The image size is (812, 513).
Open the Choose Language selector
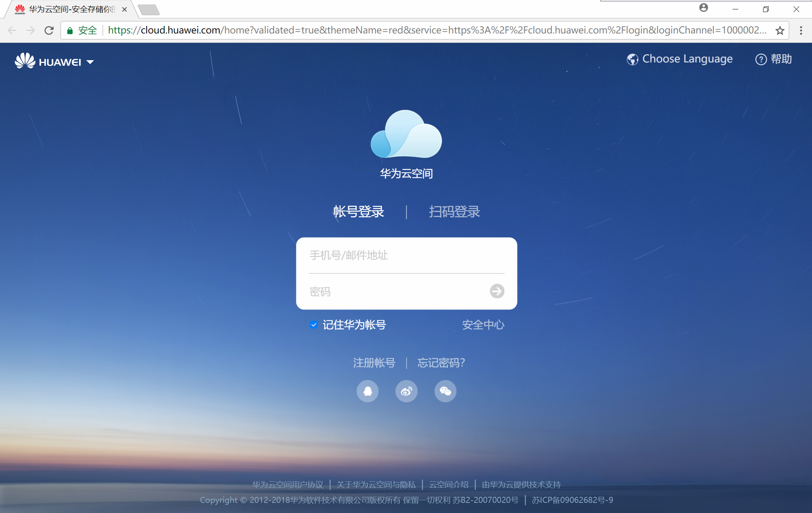pyautogui.click(x=680, y=59)
